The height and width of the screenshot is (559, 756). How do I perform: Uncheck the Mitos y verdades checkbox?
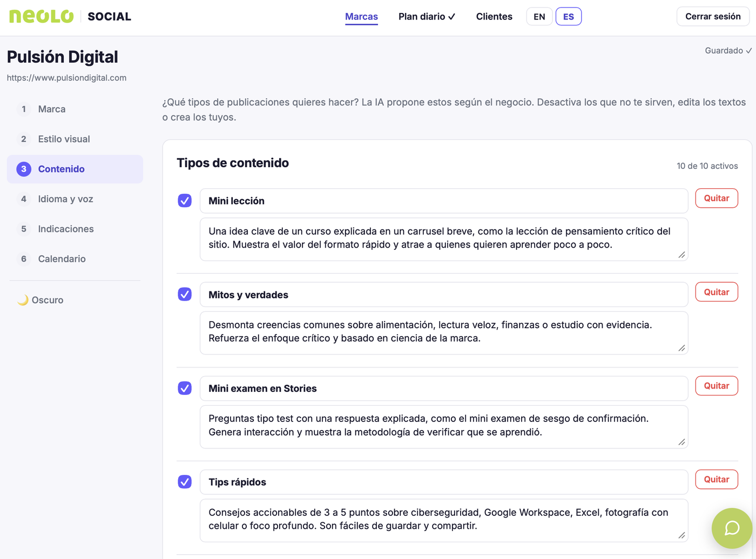pos(185,295)
